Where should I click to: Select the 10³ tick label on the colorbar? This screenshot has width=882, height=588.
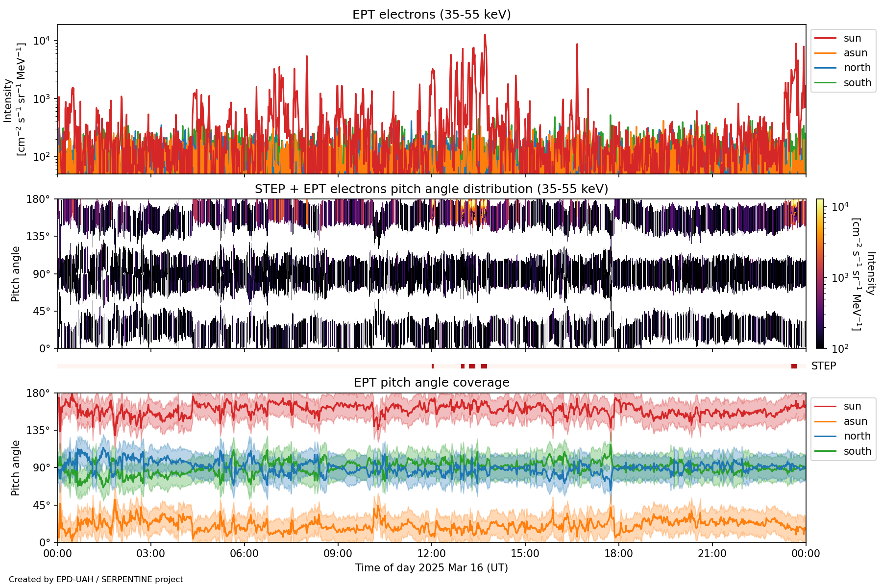click(840, 278)
